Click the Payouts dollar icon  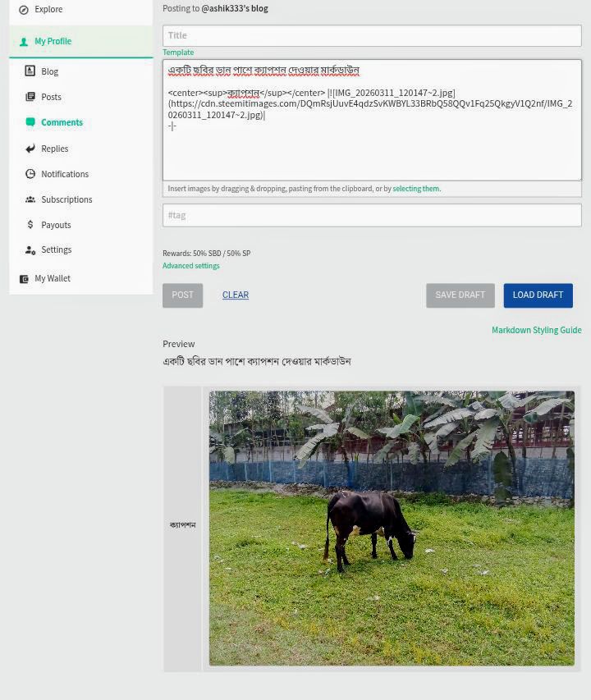30,224
